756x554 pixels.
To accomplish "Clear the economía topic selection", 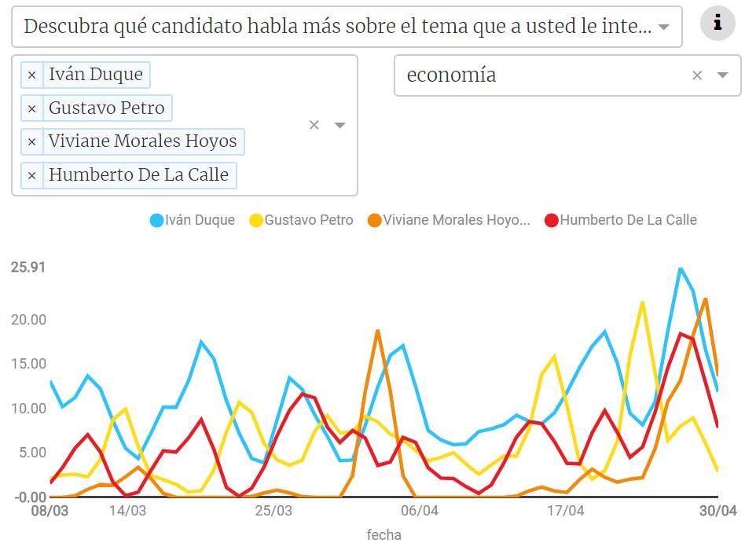I will [x=697, y=75].
